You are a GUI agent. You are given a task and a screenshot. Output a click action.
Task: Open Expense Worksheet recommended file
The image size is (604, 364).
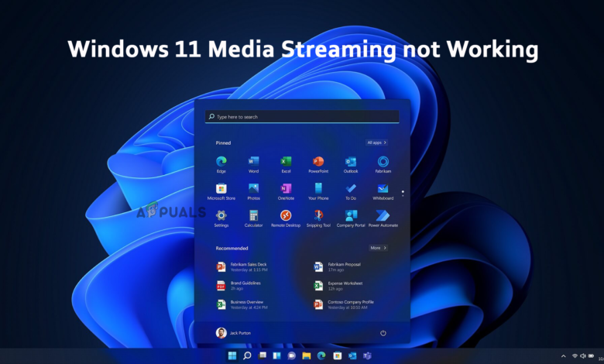pyautogui.click(x=338, y=286)
